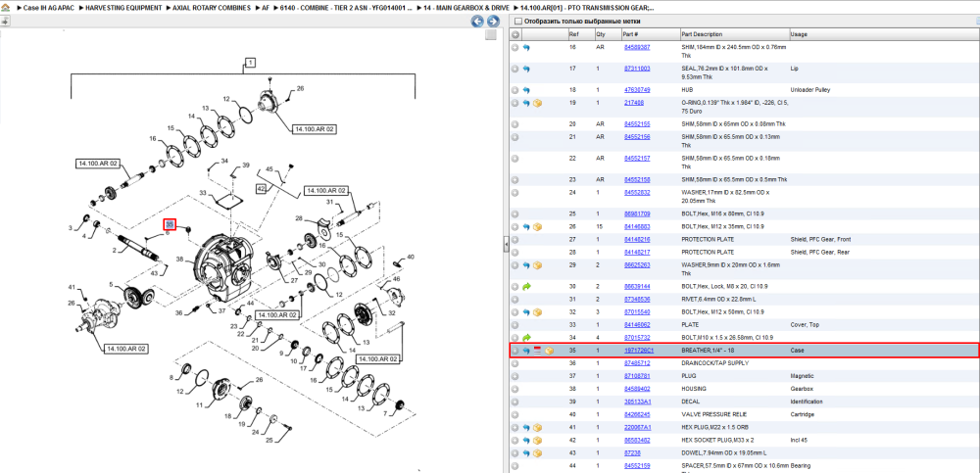Click the icon at the right end of the filter bar
This screenshot has width=980, height=473.
tap(977, 21)
